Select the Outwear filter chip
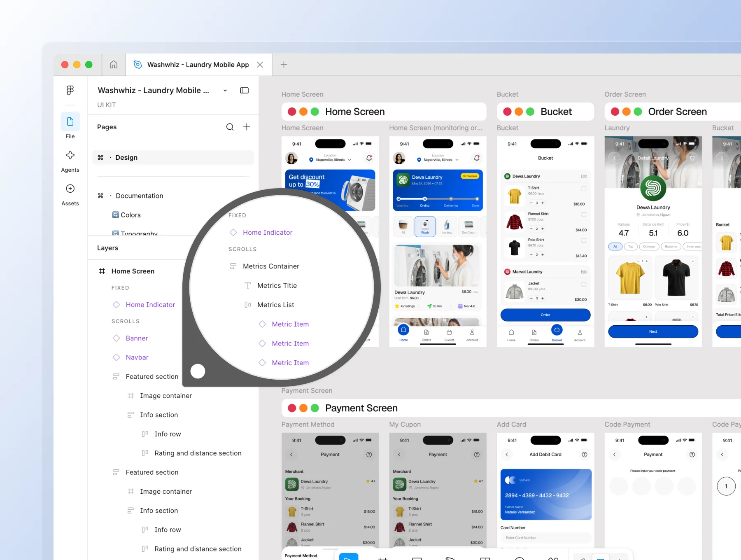 click(649, 247)
